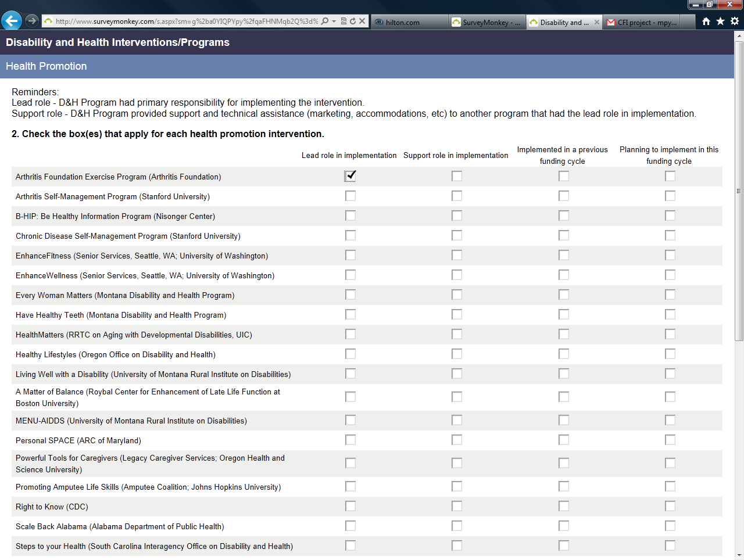Click 'EnhanceWellness (Senior Services, Seattle...)' row label

tap(145, 275)
